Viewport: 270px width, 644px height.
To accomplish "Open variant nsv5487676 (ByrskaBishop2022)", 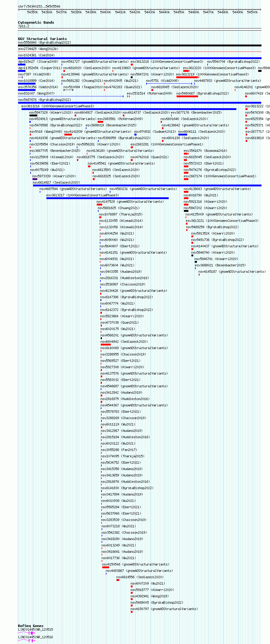I will [45, 100].
